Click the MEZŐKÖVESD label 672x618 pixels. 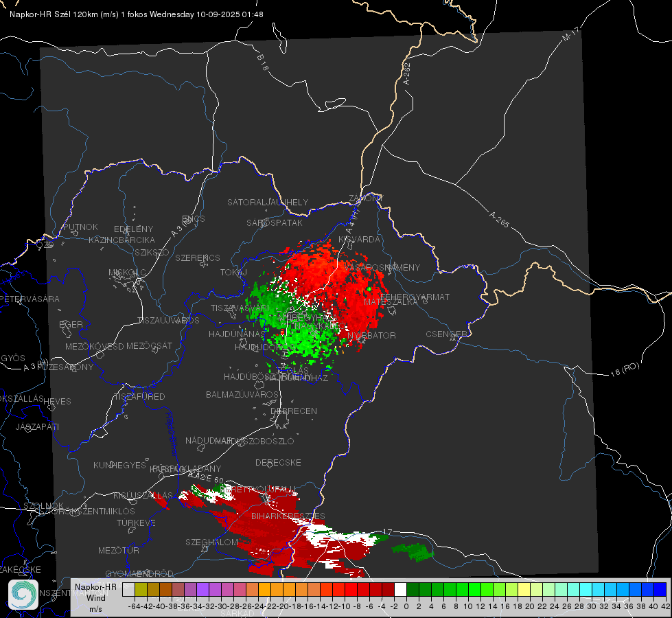click(94, 346)
